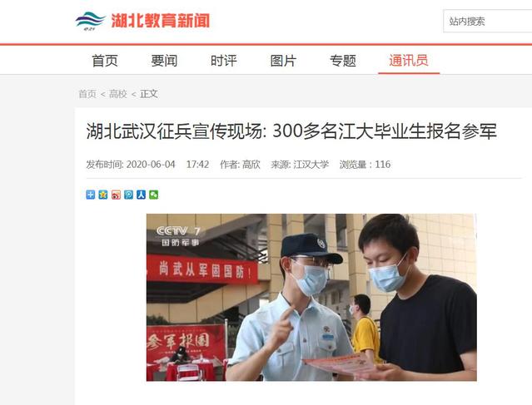
Task: Select the 时评 menu item
Action: point(224,61)
